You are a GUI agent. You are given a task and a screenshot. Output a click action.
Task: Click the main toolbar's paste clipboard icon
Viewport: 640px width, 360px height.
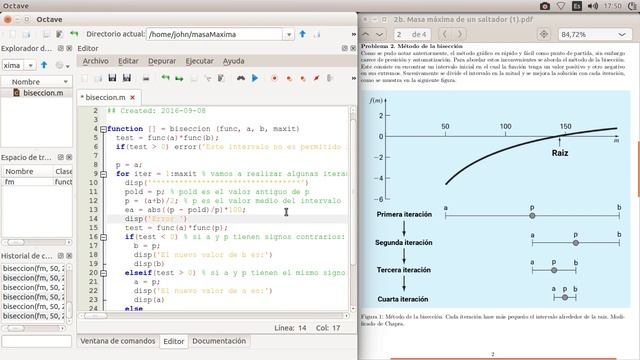[60, 34]
